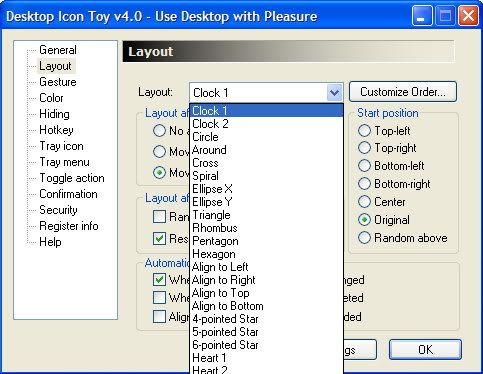Select Bottom-left start position
This screenshot has width=483, height=374.
point(364,166)
